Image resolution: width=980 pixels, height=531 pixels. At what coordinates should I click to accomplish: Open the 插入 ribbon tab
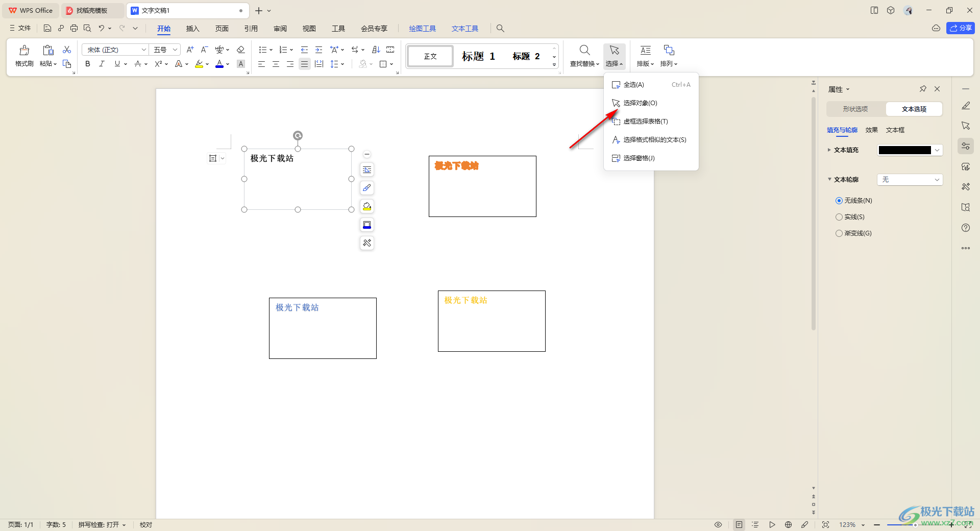click(x=192, y=29)
